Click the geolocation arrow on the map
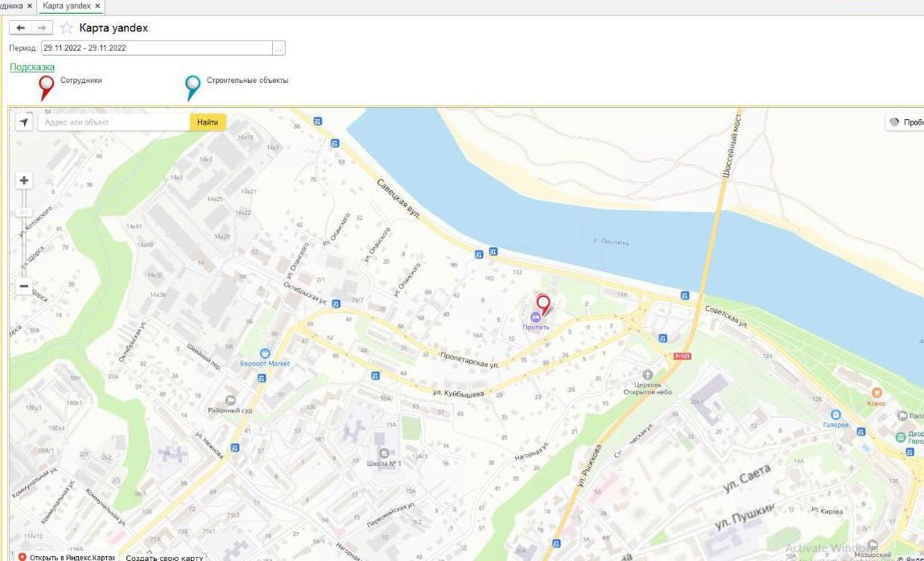Viewport: 924px width, 561px height. point(23,122)
